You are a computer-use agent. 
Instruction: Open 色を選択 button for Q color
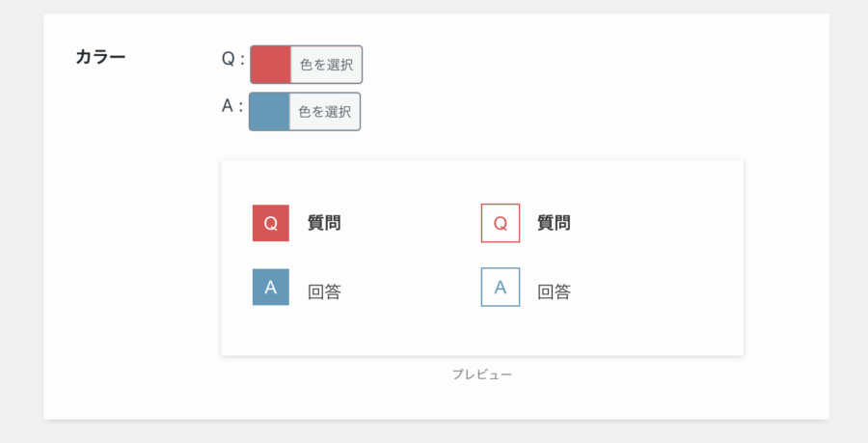327,65
